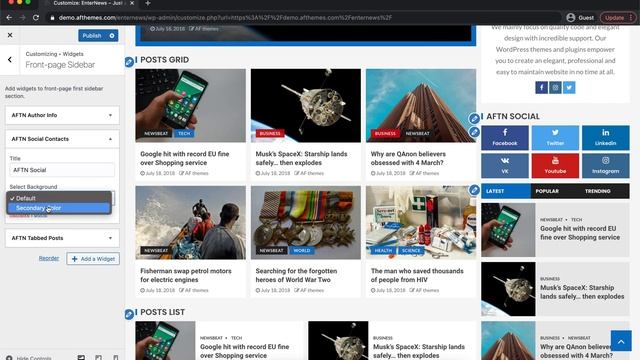
Task: Open the forgotten heroes of World War Two post
Action: (x=296, y=276)
